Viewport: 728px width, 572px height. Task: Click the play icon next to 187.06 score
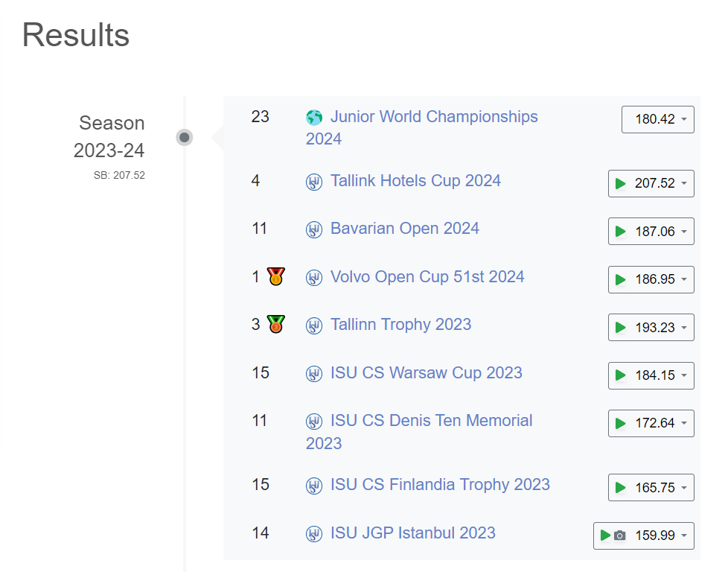point(620,232)
